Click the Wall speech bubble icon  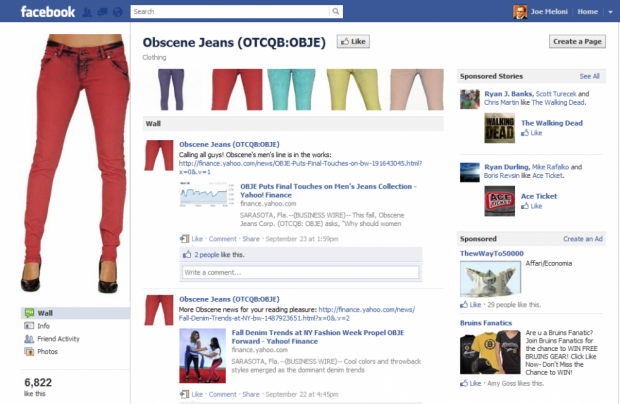click(x=29, y=313)
